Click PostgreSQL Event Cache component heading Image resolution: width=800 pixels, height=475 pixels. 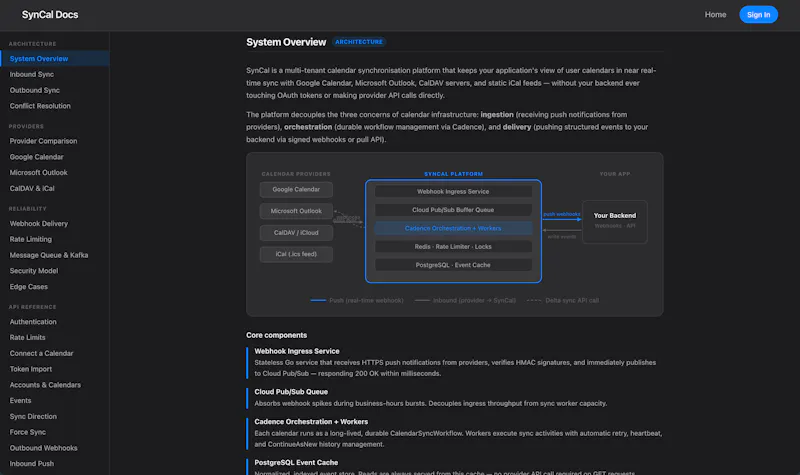click(296, 463)
